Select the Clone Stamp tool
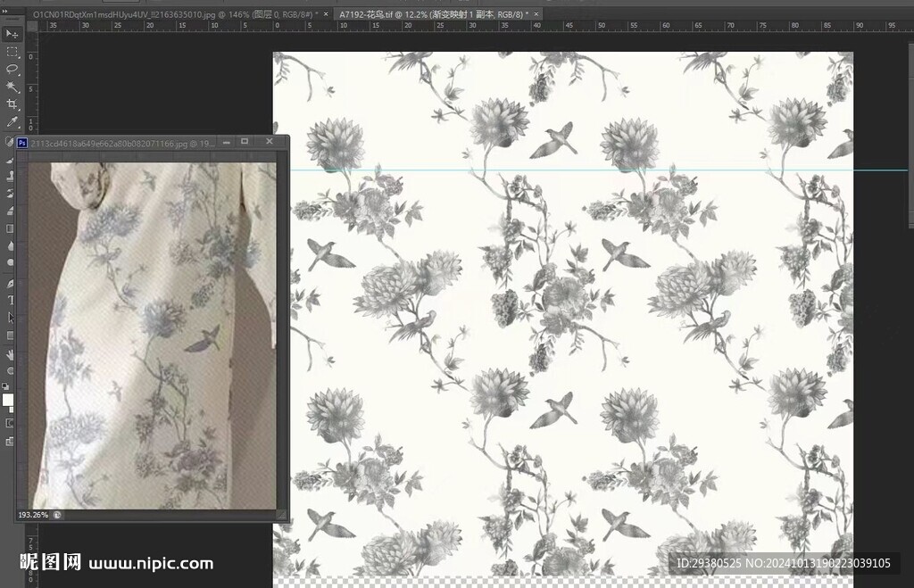914x588 pixels. 9,176
